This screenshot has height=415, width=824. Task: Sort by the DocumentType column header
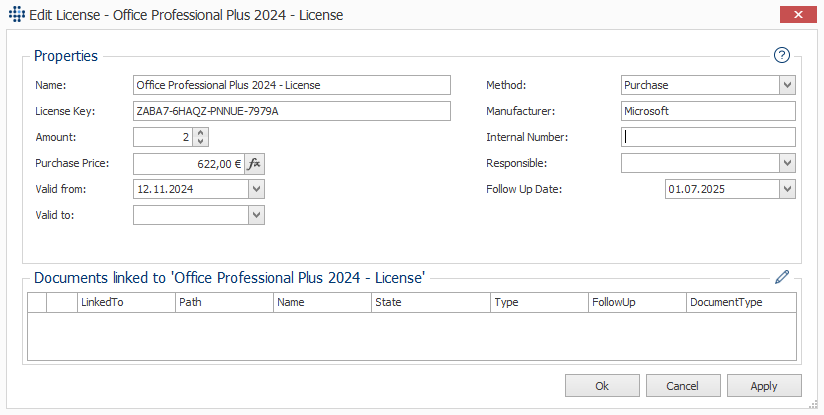[741, 302]
